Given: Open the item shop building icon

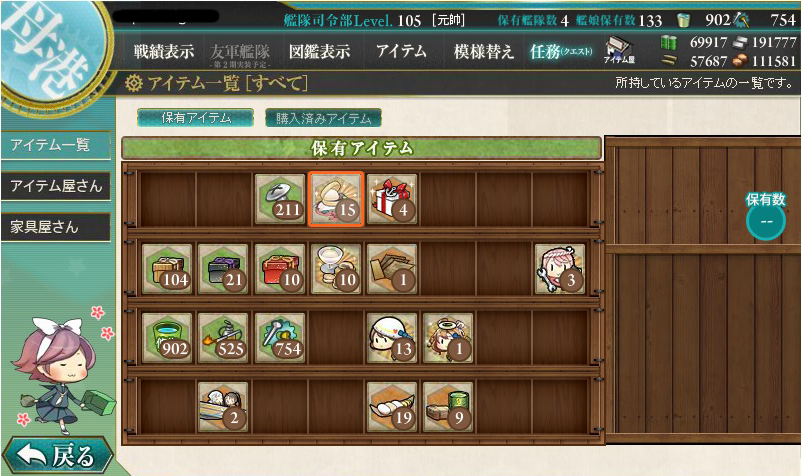Looking at the screenshot, I should click(619, 50).
